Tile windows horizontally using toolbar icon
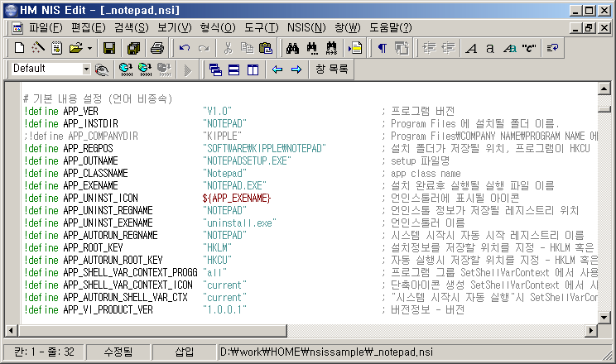Viewport: 616px width, 364px height. (233, 69)
